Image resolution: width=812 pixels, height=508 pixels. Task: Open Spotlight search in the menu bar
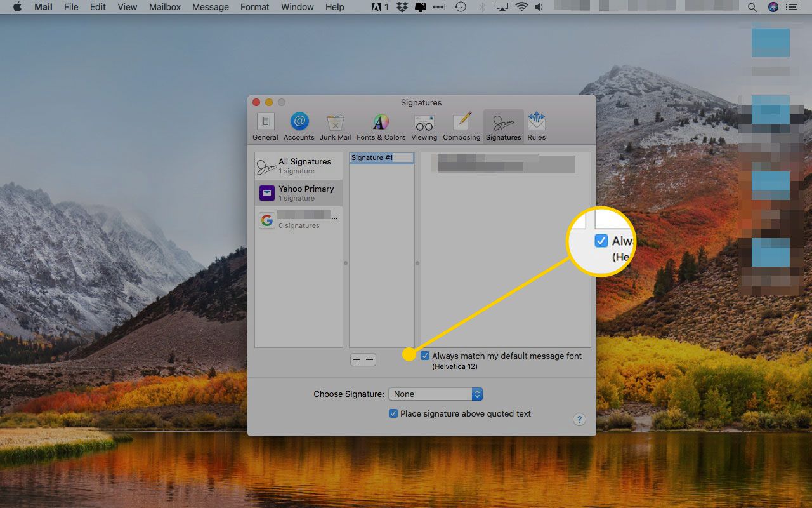click(752, 7)
